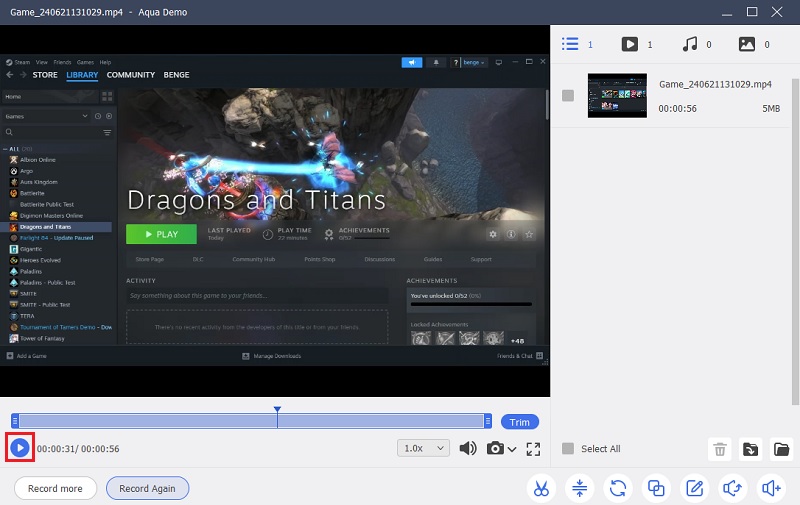The image size is (800, 505).
Task: Click the duration text 00:00:56 in file list
Action: pyautogui.click(x=677, y=108)
